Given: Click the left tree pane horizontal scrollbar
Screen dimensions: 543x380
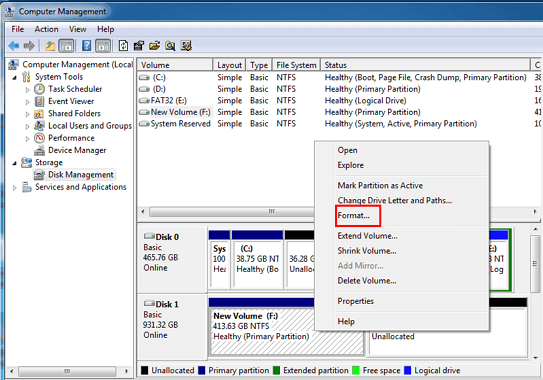Looking at the screenshot, I should point(67,371).
